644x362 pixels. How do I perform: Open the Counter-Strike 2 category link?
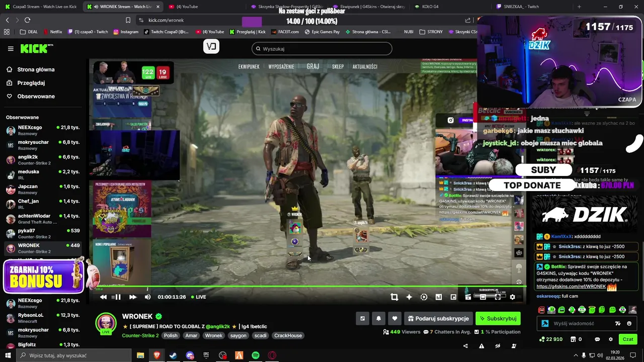140,335
